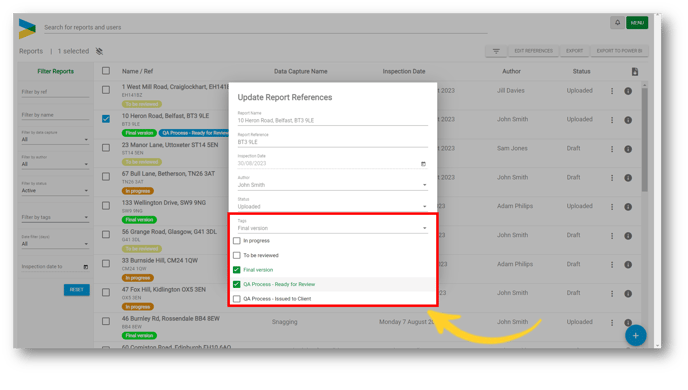The image size is (688, 390).
Task: Click the MENU button
Action: 637,23
